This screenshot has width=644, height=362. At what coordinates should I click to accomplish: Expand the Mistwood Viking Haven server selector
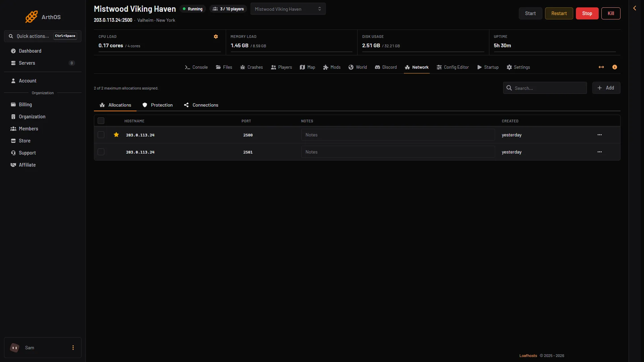(288, 9)
